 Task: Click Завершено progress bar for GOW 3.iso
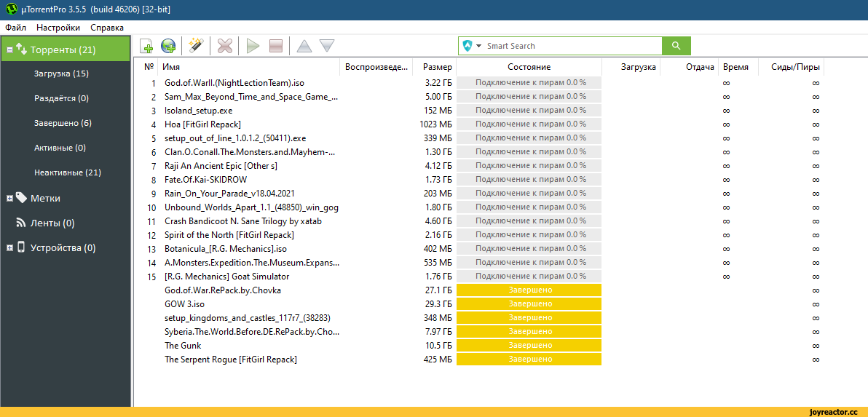point(529,304)
